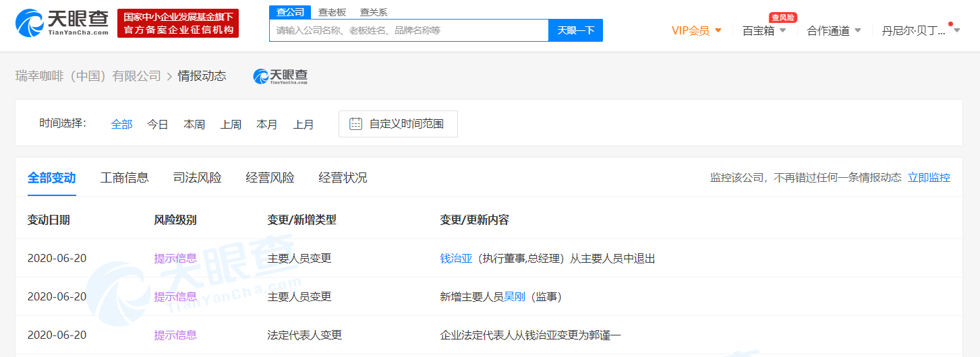Image resolution: width=980 pixels, height=357 pixels.
Task: Expand the VIP会员 dropdown
Action: 697,30
